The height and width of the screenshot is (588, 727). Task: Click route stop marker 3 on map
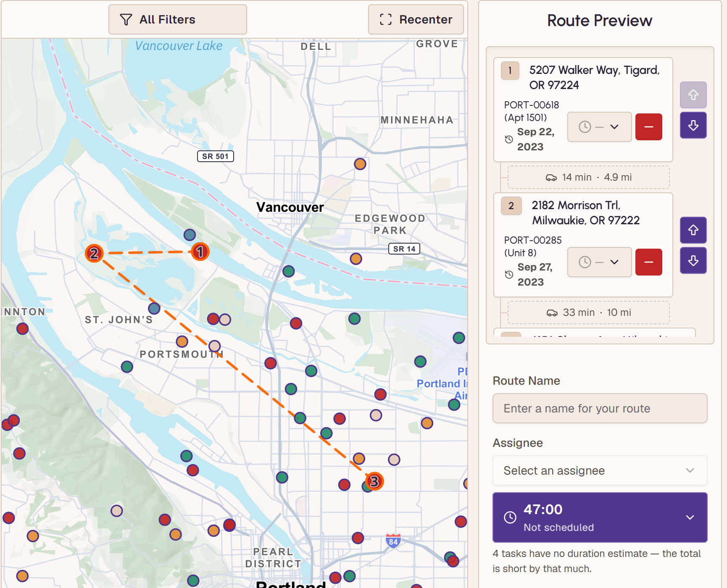click(374, 481)
